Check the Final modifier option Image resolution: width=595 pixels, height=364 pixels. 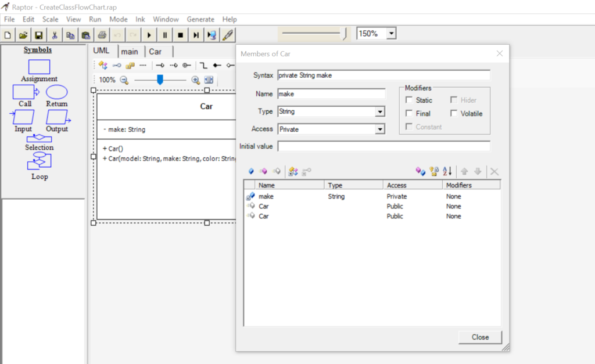410,113
